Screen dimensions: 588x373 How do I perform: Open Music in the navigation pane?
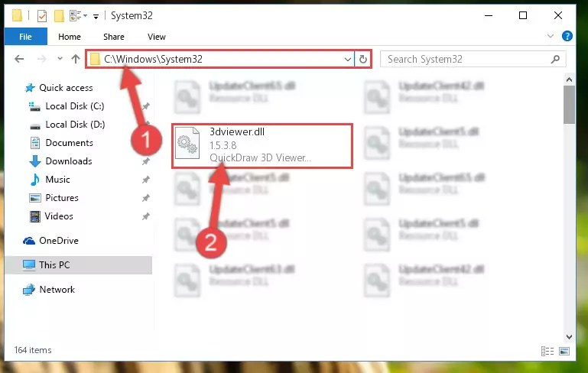[57, 180]
